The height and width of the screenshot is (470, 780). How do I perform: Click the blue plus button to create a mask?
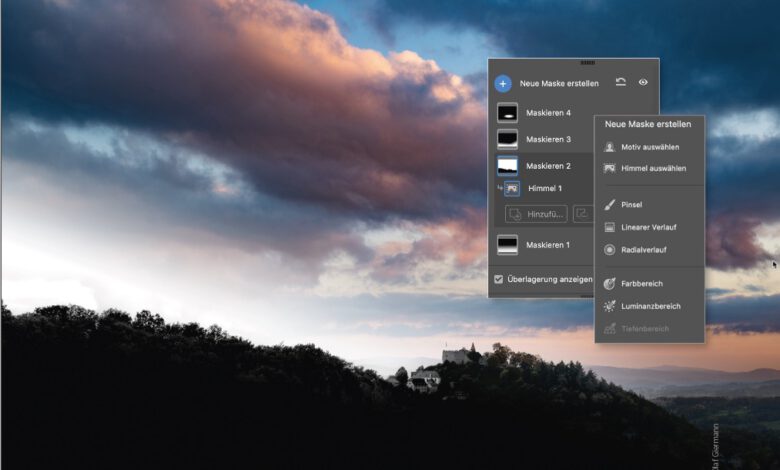click(x=503, y=84)
